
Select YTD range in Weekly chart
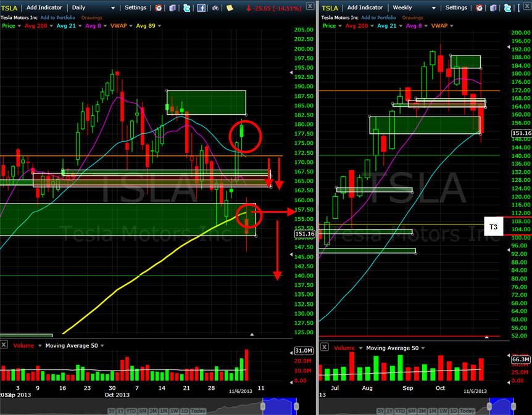[x=400, y=411]
